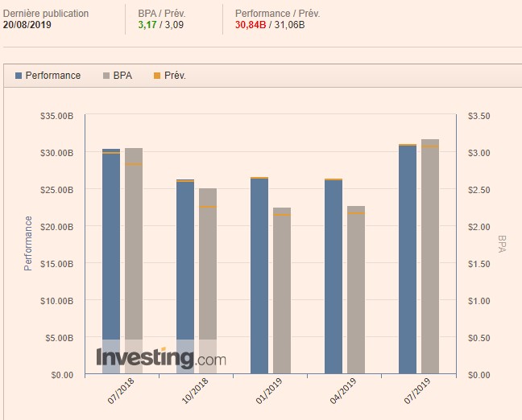Toggle the Performance legend label

52,76
